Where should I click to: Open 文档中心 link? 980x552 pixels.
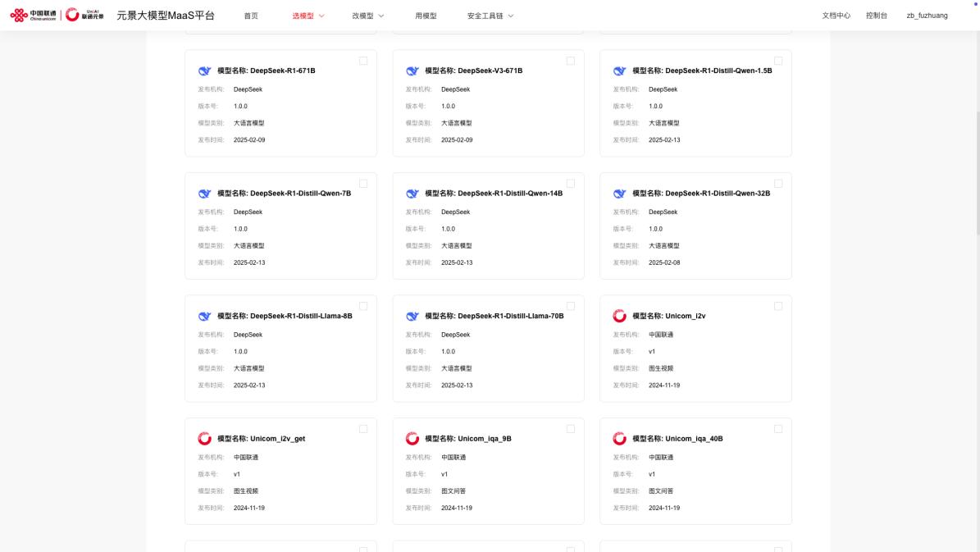836,16
